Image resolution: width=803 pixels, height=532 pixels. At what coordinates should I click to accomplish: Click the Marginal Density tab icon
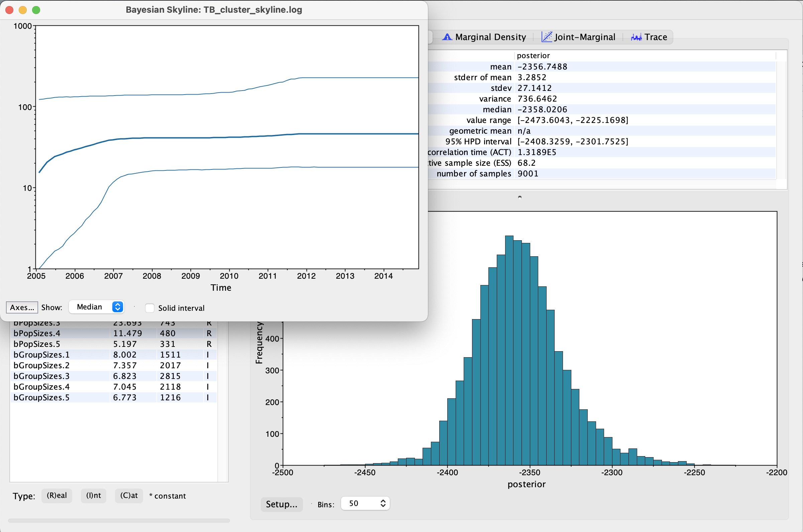[x=447, y=37]
